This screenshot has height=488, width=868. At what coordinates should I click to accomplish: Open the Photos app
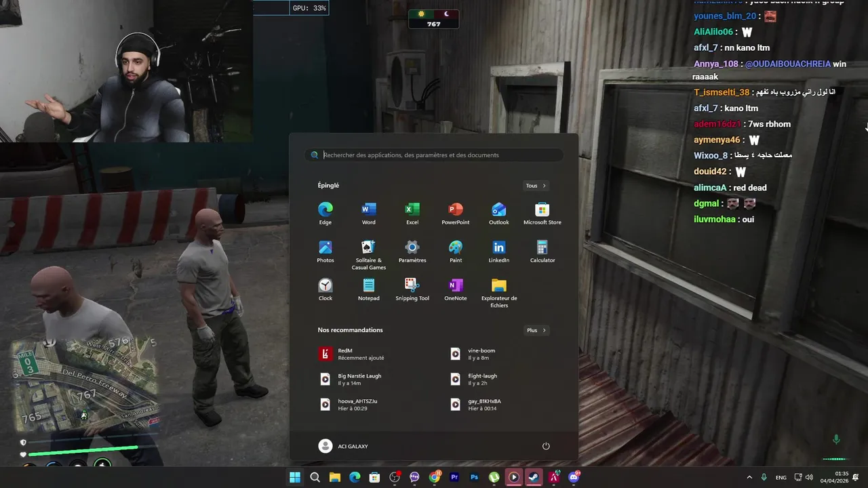[325, 251]
